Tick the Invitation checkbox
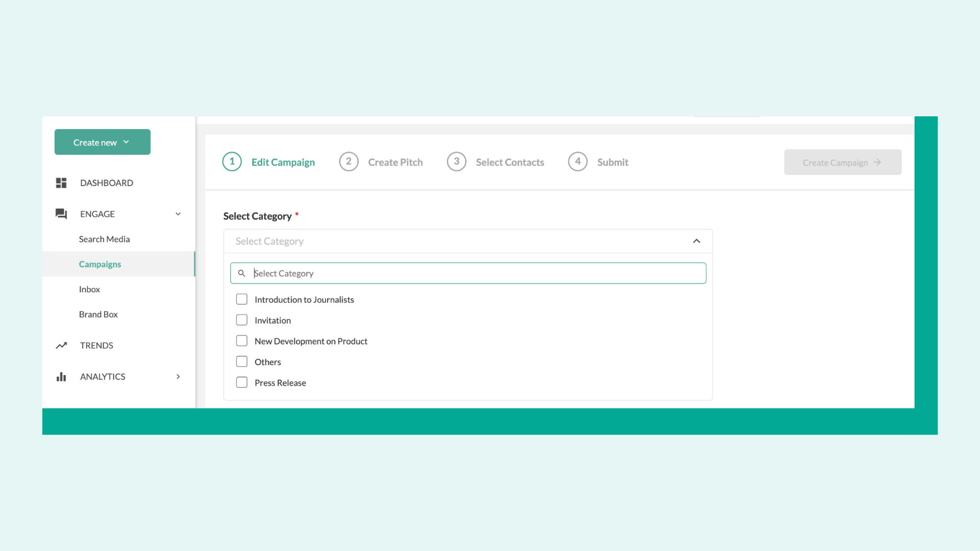This screenshot has height=551, width=980. (x=242, y=320)
